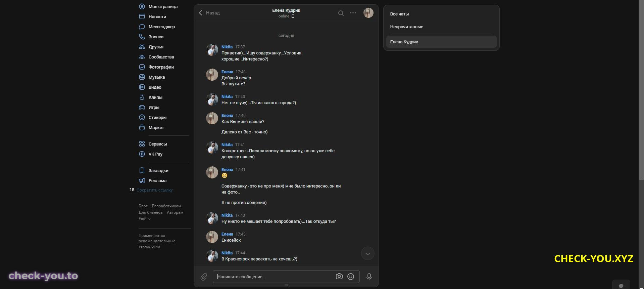Click Nikita's name on 17:37 message

pyautogui.click(x=227, y=47)
